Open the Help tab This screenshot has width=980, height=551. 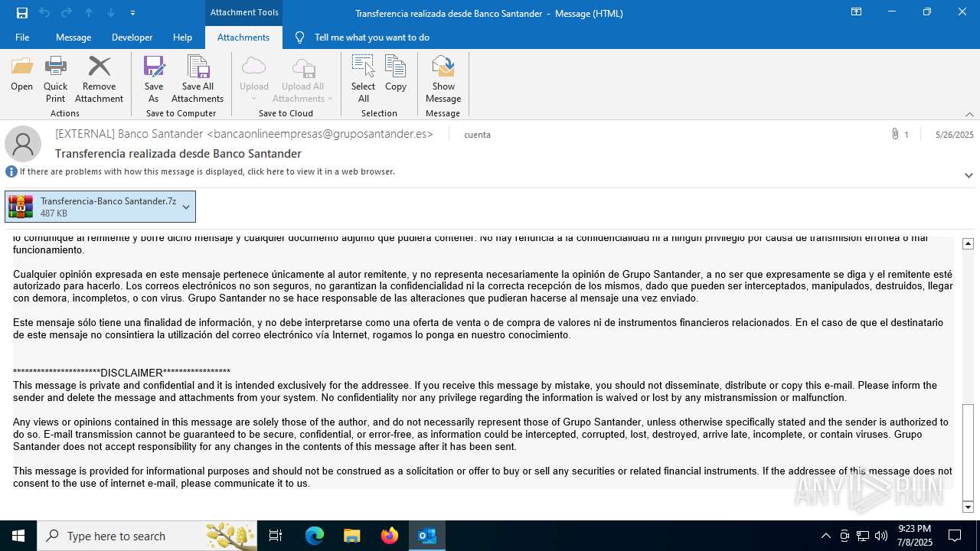182,37
